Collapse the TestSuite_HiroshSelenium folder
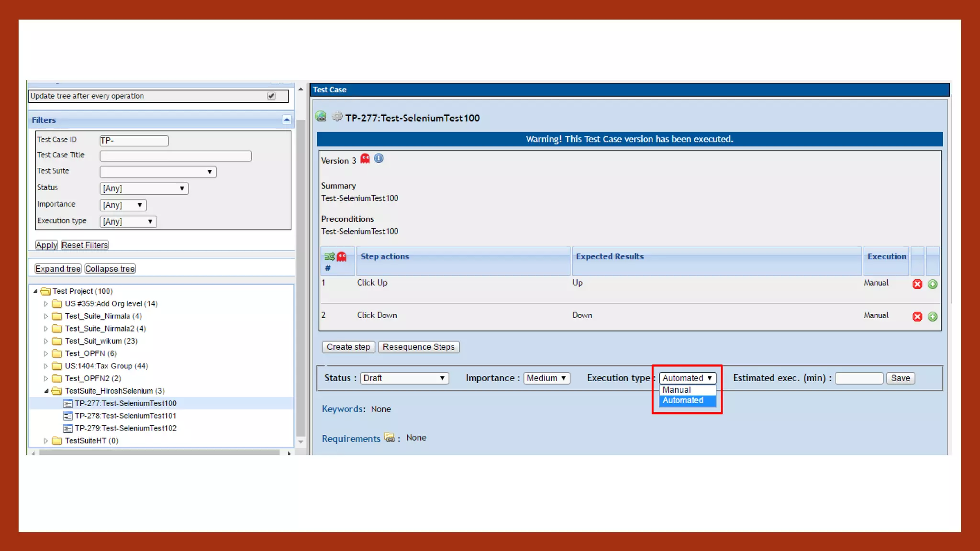The height and width of the screenshot is (551, 980). coord(46,391)
